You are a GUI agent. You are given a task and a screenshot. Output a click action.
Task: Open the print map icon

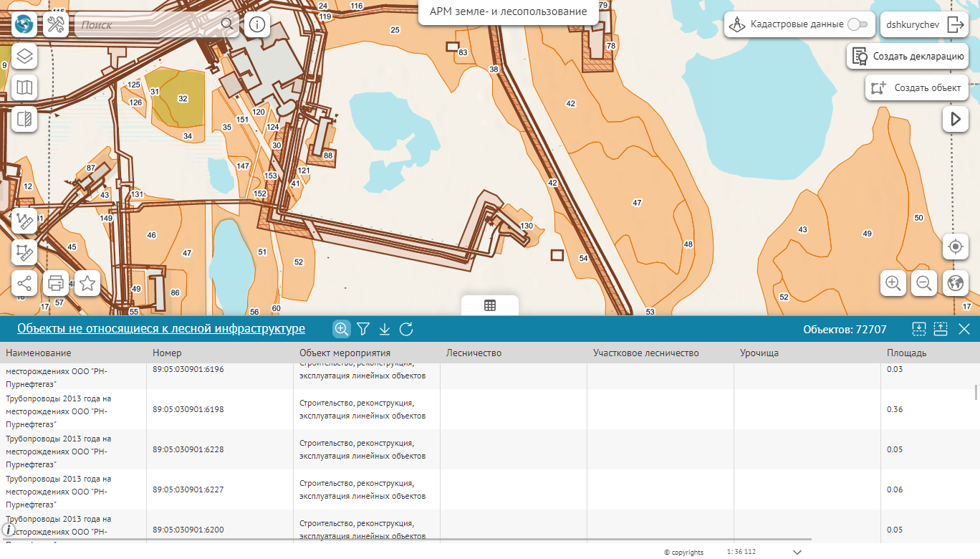(x=56, y=283)
